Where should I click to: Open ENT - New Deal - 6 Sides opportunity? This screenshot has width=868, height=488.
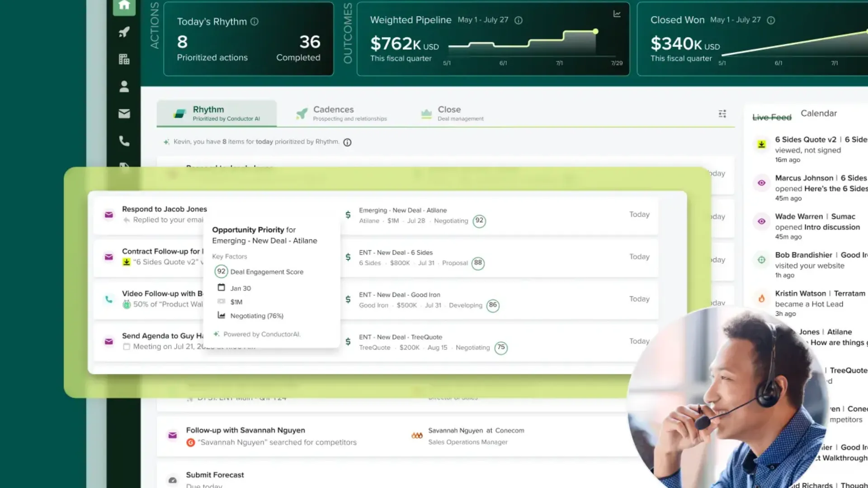coord(396,253)
